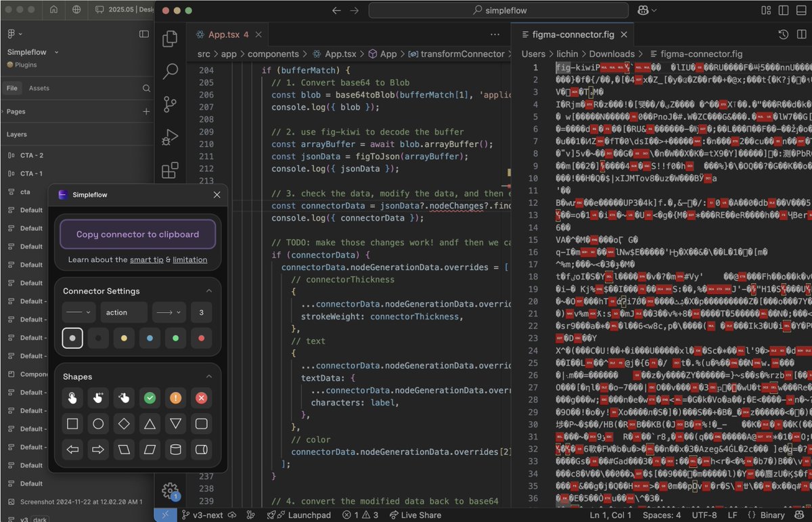Toggle the Figma sidebar panel layout icon
Viewport: 812px width, 522px height.
pyautogui.click(x=144, y=34)
